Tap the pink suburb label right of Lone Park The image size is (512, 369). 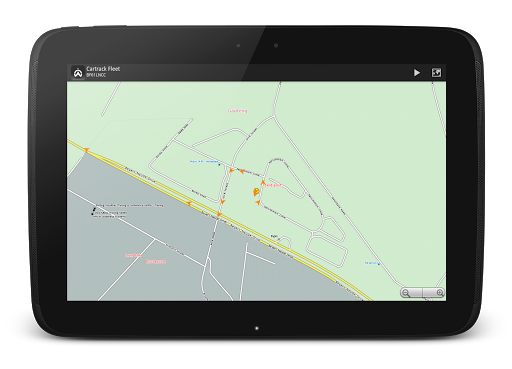[156, 262]
